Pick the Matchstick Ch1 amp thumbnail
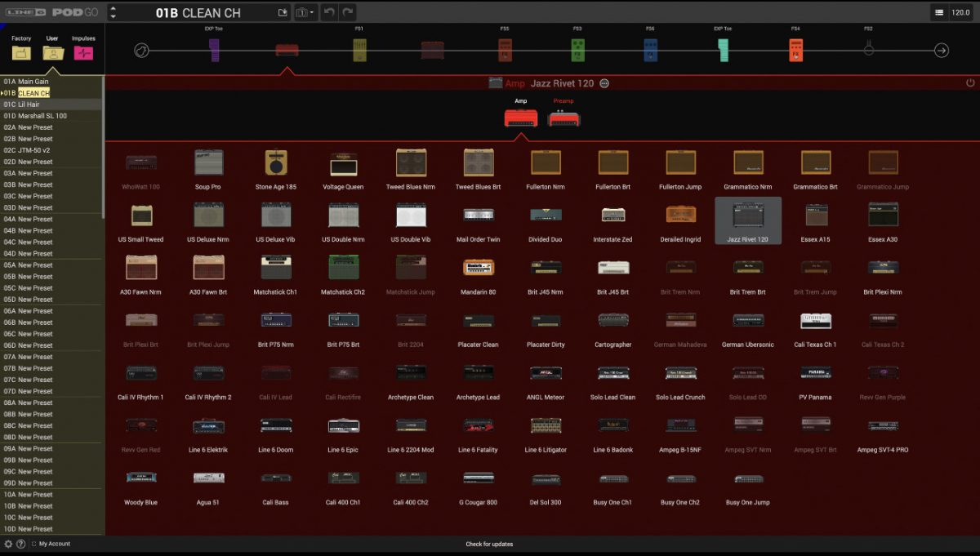 click(276, 267)
